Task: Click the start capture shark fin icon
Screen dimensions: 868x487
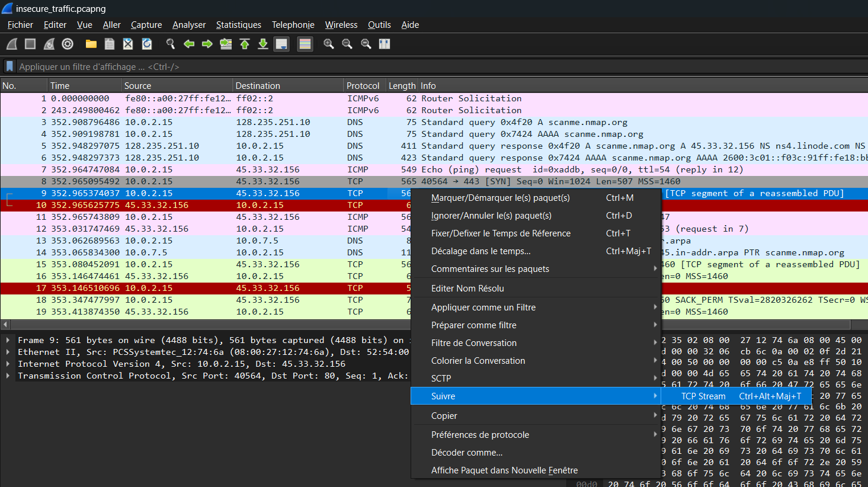Action: (12, 44)
